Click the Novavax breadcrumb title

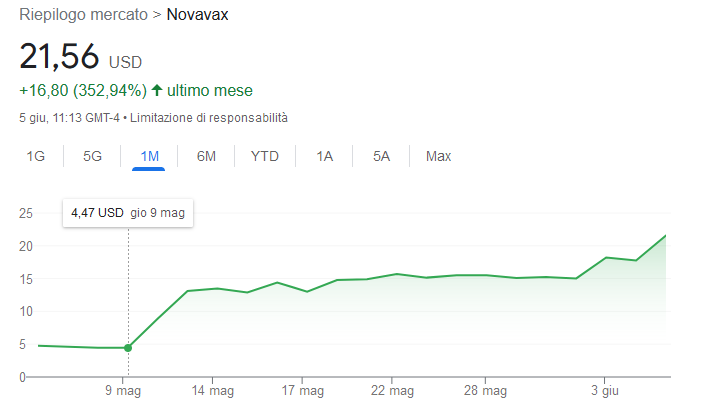(x=197, y=14)
